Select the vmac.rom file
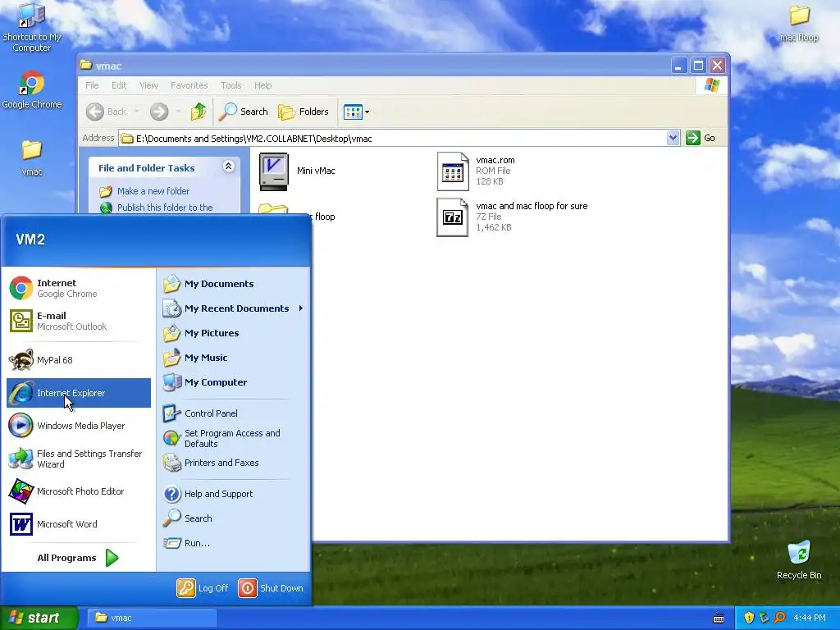Image resolution: width=840 pixels, height=630 pixels. pyautogui.click(x=476, y=171)
